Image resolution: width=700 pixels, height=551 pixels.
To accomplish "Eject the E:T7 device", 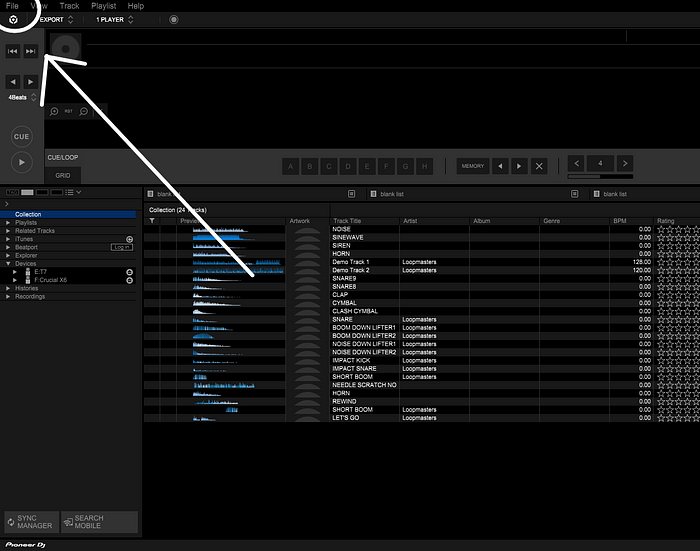I will tap(129, 272).
